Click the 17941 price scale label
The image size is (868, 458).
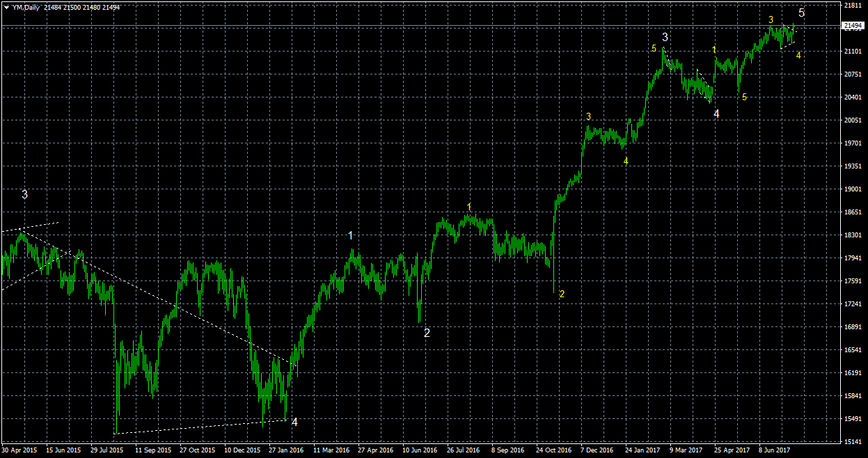click(x=852, y=258)
